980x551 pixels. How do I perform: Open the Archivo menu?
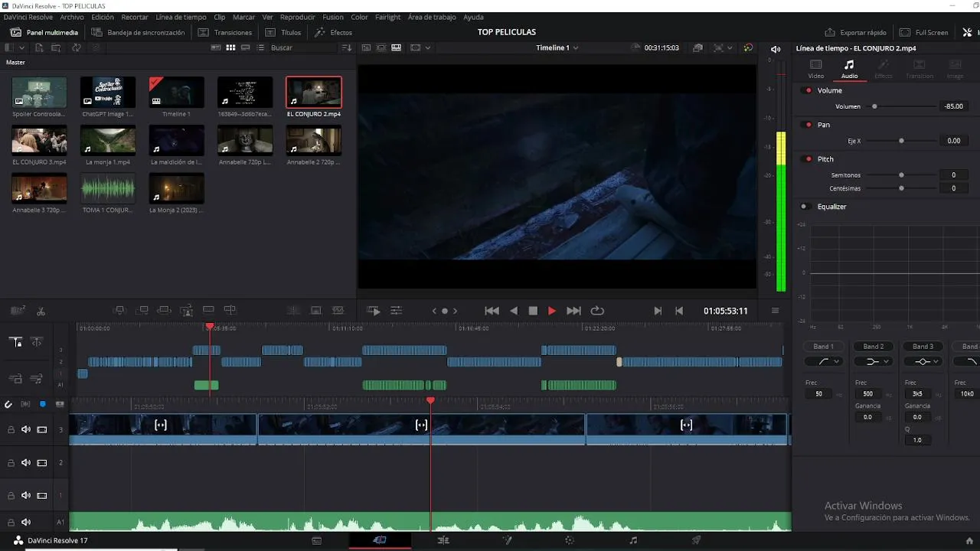pos(72,17)
